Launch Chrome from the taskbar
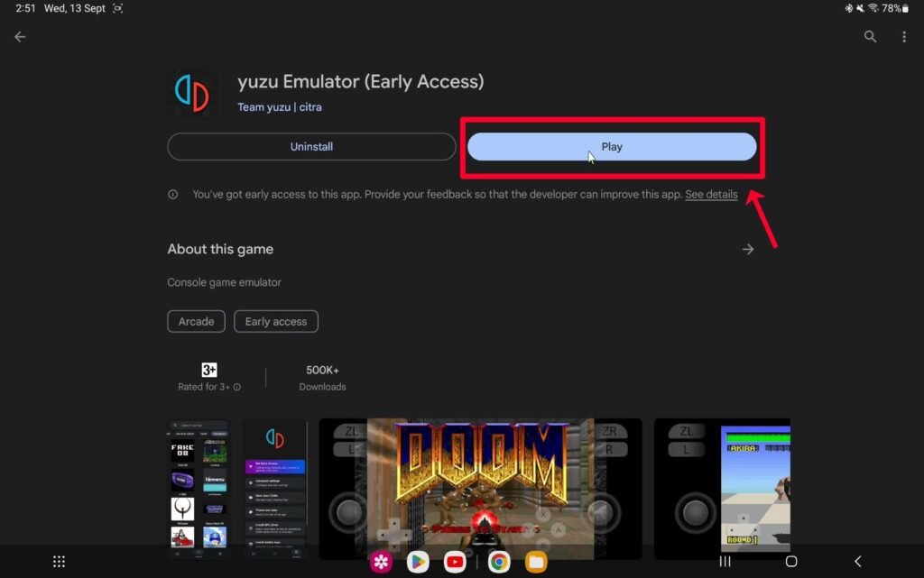This screenshot has width=924, height=578. pyautogui.click(x=498, y=562)
